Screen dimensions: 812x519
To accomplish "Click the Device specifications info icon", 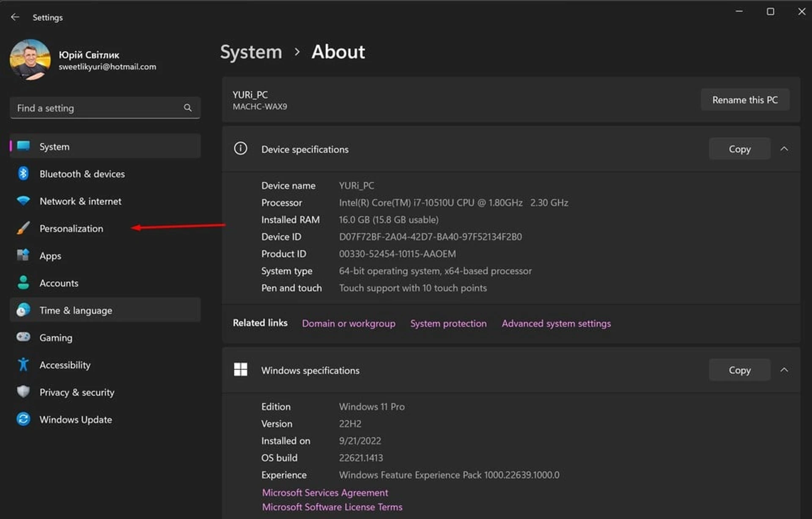I will (241, 148).
